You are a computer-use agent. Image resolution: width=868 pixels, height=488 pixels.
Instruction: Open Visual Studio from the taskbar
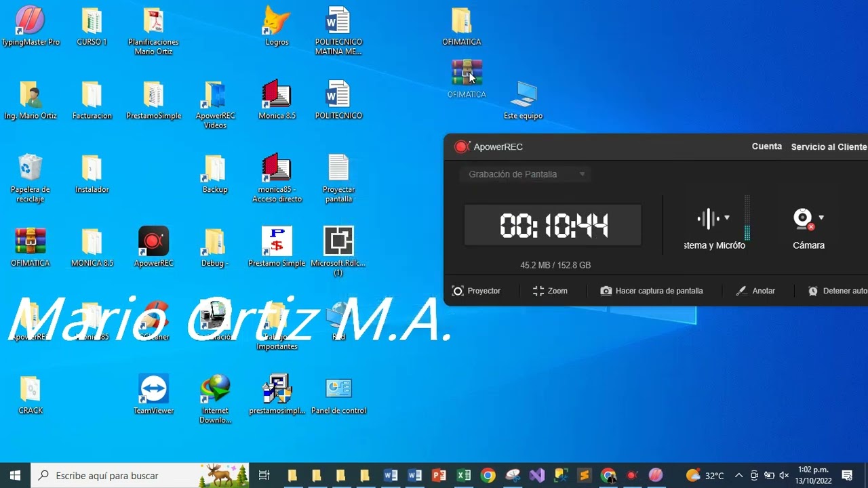point(537,475)
